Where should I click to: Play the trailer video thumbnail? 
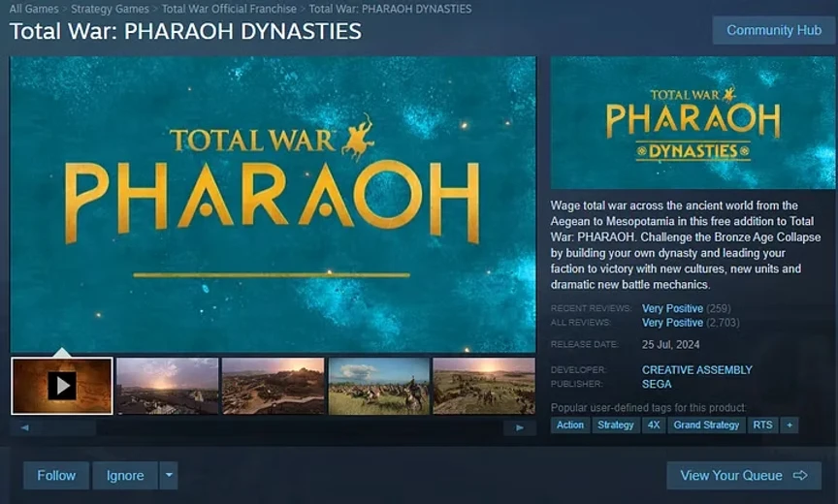(x=62, y=386)
